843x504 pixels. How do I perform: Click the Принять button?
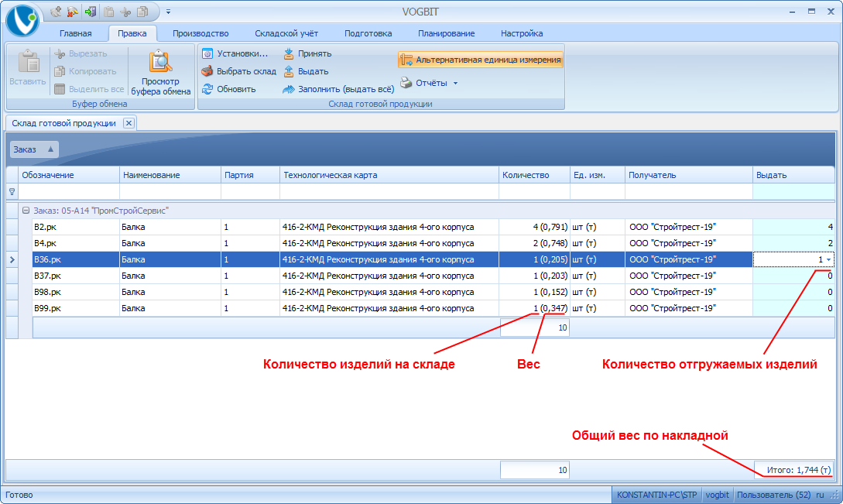pyautogui.click(x=307, y=53)
